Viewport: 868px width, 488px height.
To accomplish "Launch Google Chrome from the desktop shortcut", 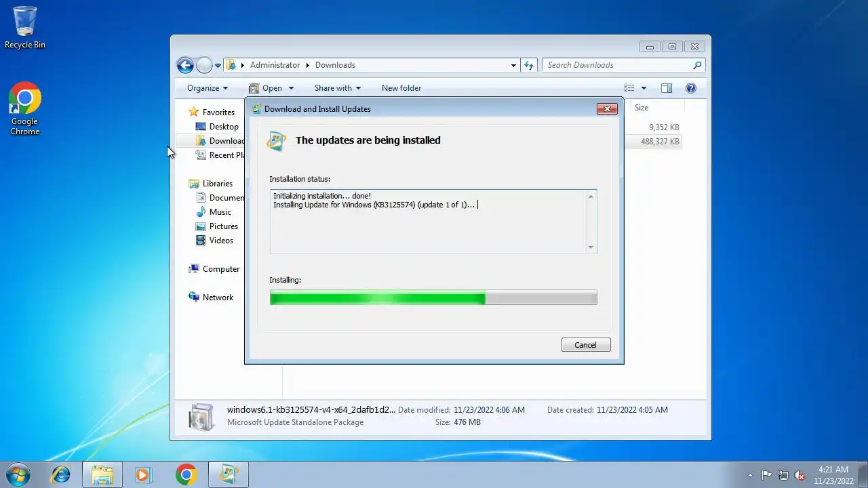I will 25,108.
